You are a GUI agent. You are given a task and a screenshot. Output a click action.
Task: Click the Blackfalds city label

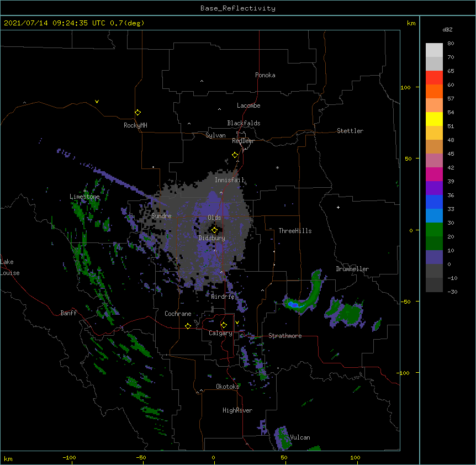tap(244, 123)
